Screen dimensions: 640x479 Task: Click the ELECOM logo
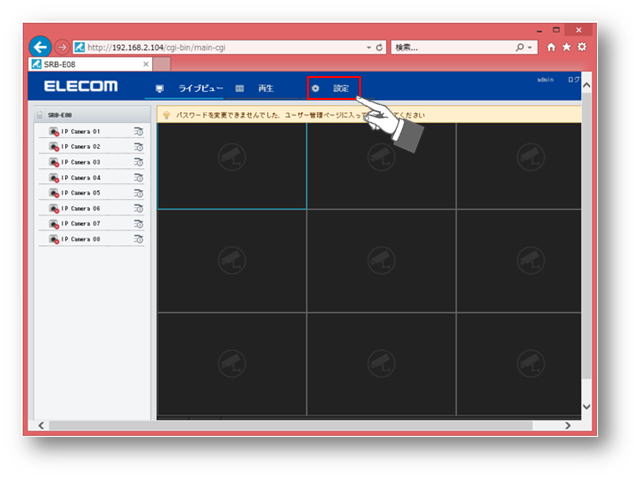(81, 86)
